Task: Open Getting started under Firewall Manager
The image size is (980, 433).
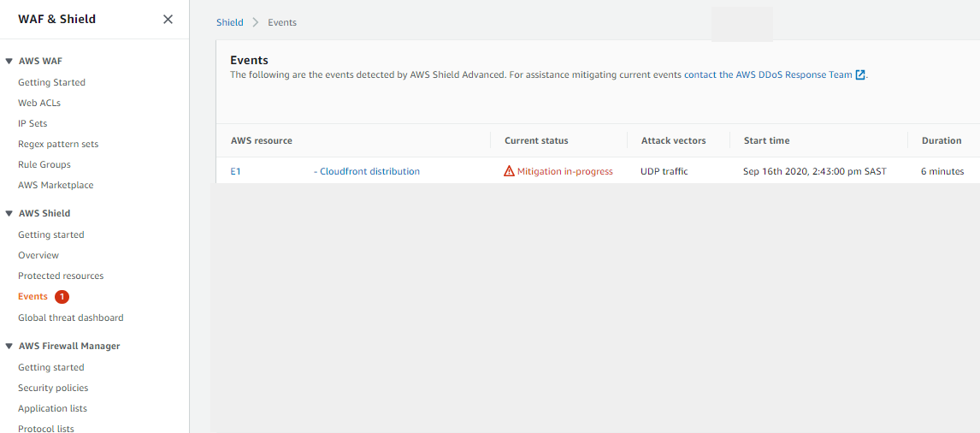Action: pos(51,367)
